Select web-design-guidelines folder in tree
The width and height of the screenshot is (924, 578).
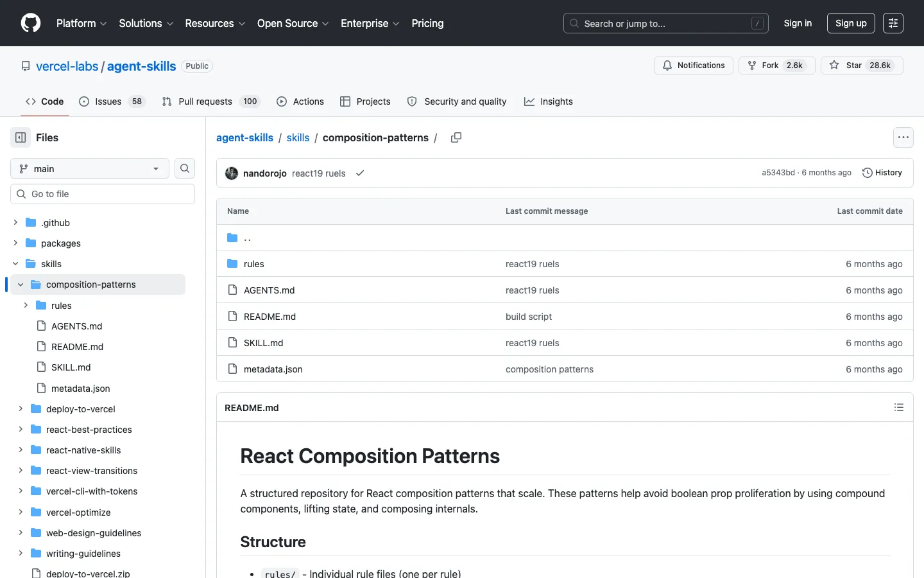point(94,533)
